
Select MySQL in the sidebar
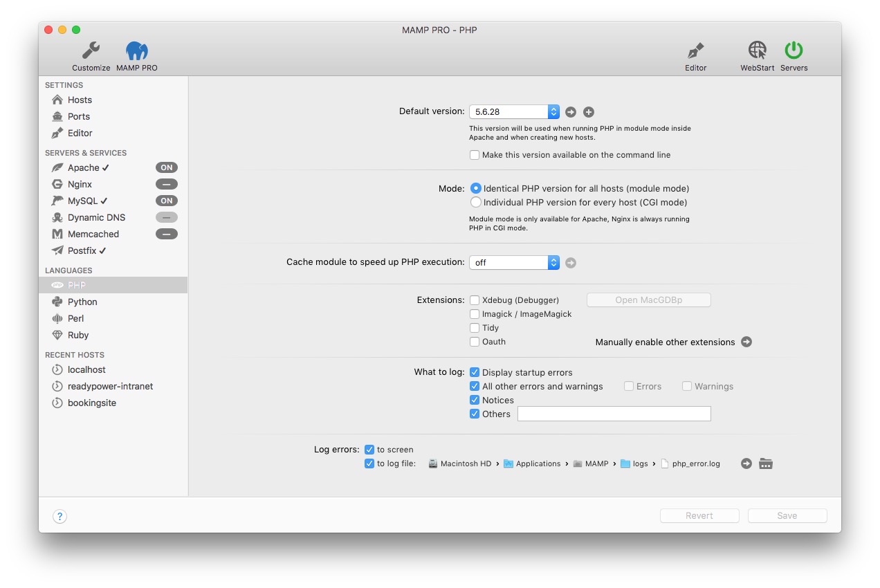tap(82, 201)
